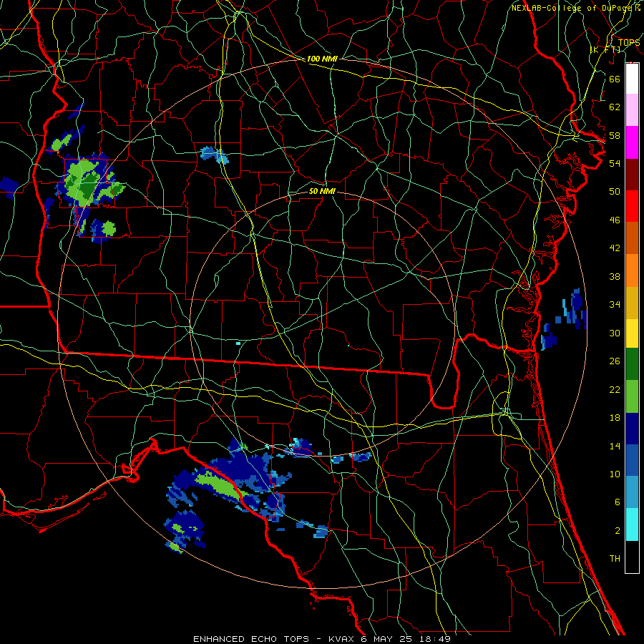Click the orange 38-42 kft legend swatch

coord(632,270)
